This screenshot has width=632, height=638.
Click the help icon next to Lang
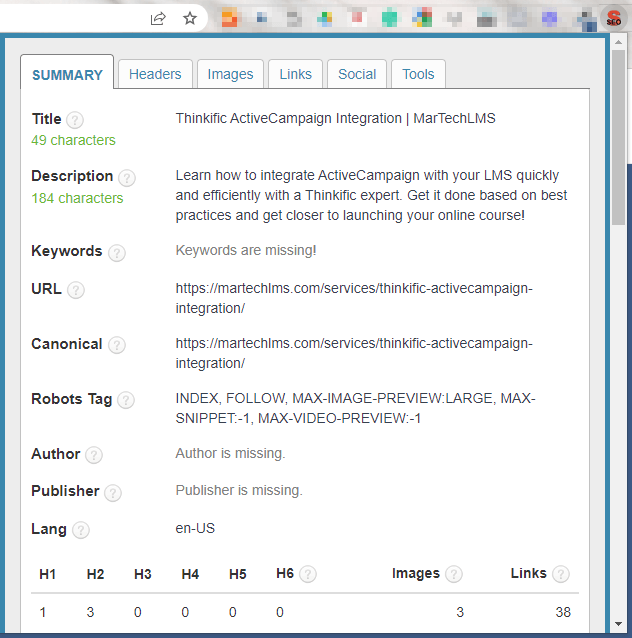[81, 530]
